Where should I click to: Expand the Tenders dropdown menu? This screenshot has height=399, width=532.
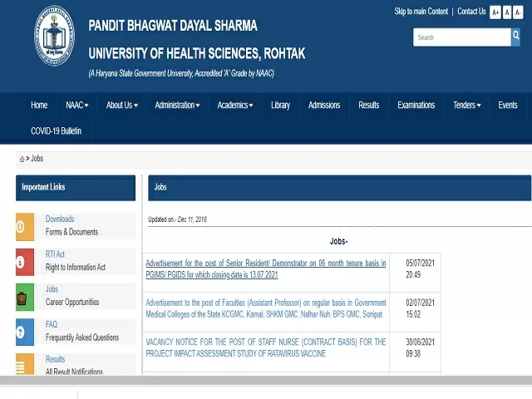(467, 106)
